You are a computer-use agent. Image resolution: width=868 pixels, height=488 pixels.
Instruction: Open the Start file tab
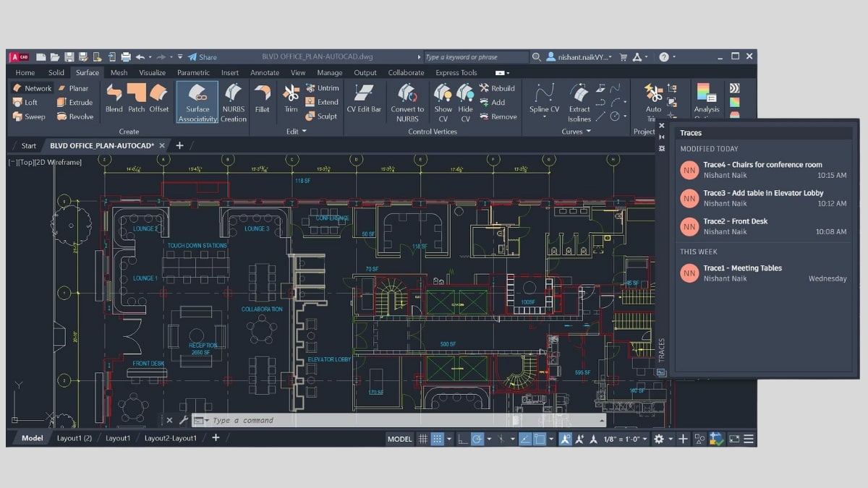(x=29, y=145)
